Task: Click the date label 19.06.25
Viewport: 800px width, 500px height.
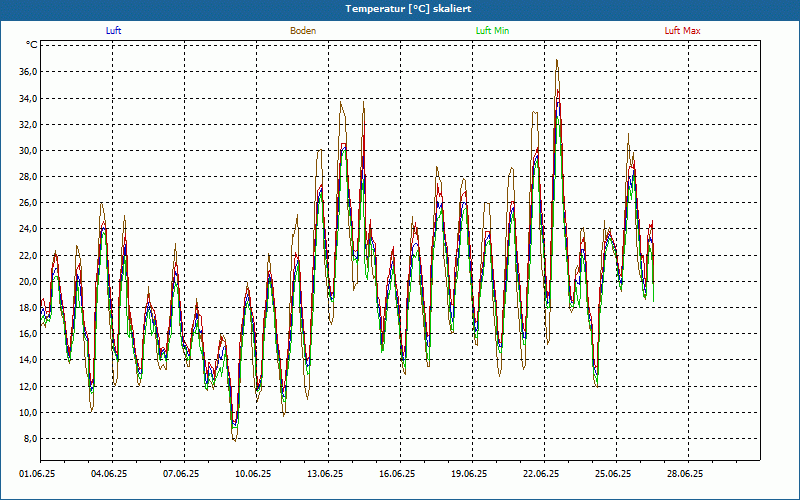Action: click(x=468, y=474)
